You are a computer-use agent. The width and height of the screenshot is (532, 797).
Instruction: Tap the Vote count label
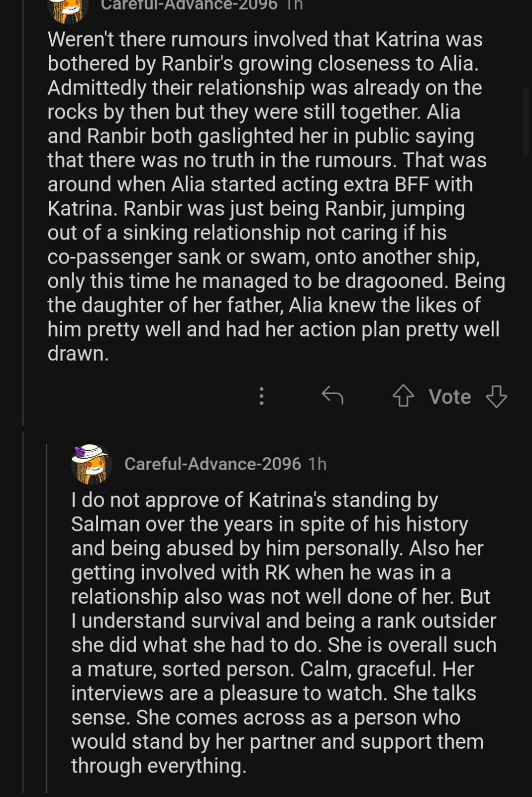[450, 397]
